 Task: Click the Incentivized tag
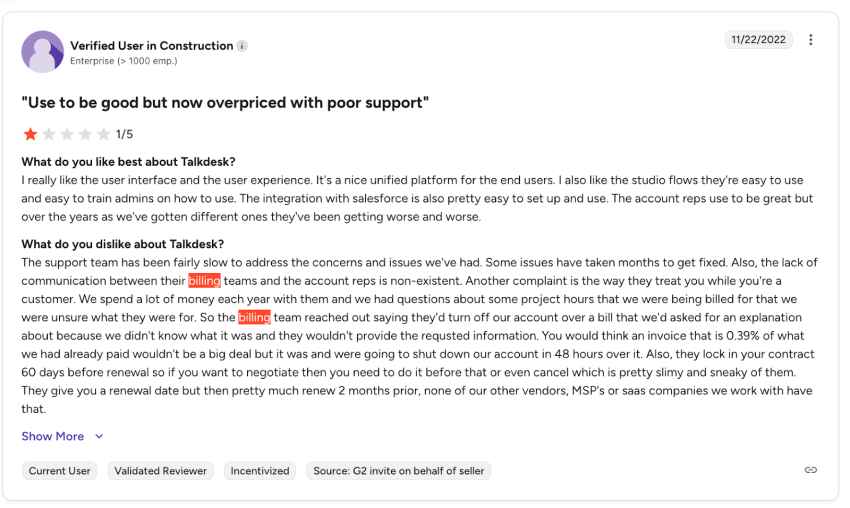[x=260, y=470]
